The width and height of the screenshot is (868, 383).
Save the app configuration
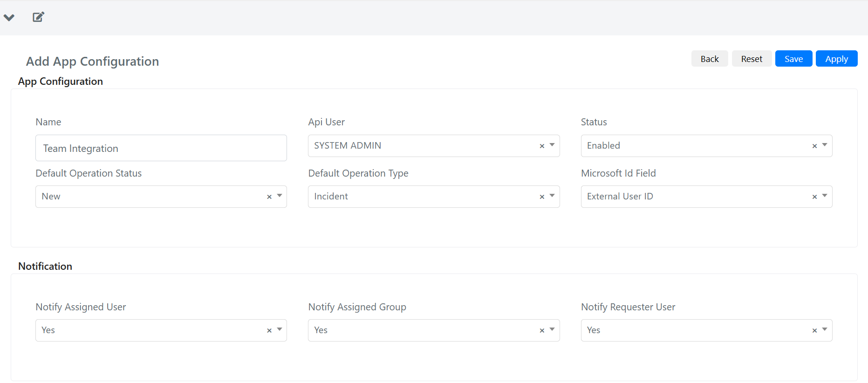coord(793,59)
